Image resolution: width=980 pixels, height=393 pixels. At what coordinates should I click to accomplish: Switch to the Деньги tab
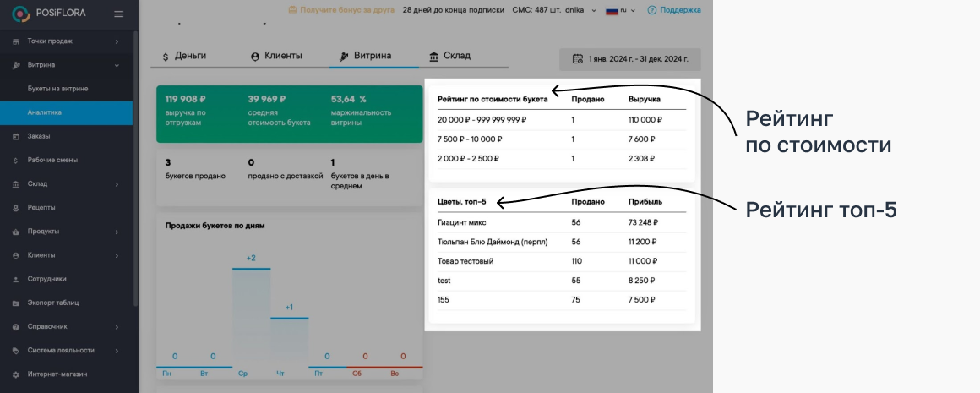[x=184, y=56]
